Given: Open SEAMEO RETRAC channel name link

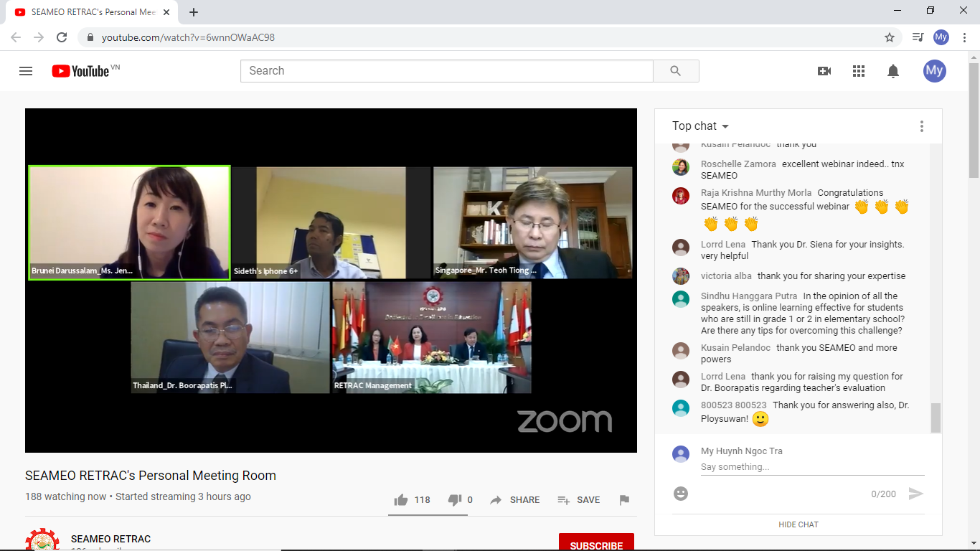Looking at the screenshot, I should 111,539.
